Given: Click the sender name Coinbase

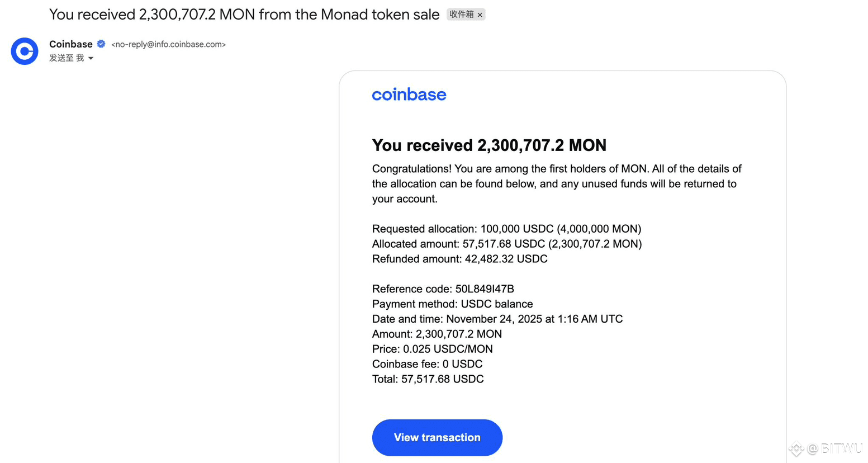Looking at the screenshot, I should pyautogui.click(x=71, y=44).
